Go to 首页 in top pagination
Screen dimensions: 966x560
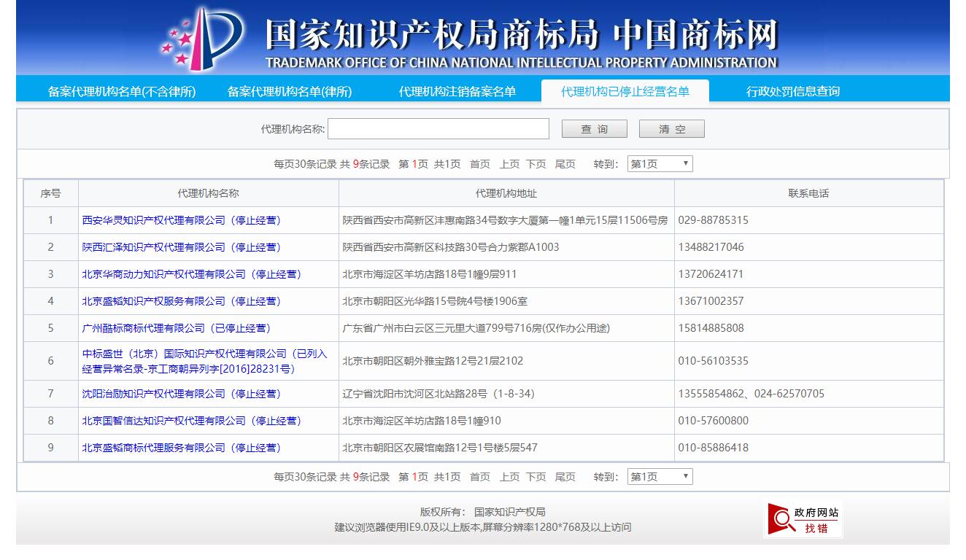click(x=480, y=164)
